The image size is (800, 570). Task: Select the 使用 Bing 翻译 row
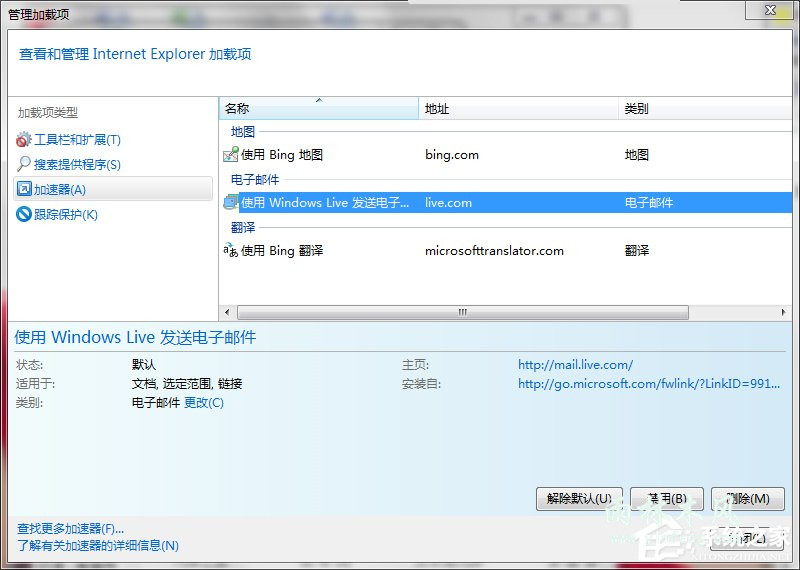coord(506,251)
